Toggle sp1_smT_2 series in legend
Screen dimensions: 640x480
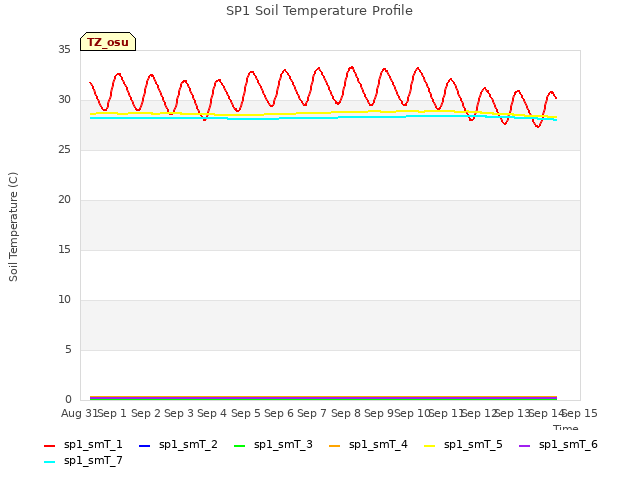pos(178,444)
